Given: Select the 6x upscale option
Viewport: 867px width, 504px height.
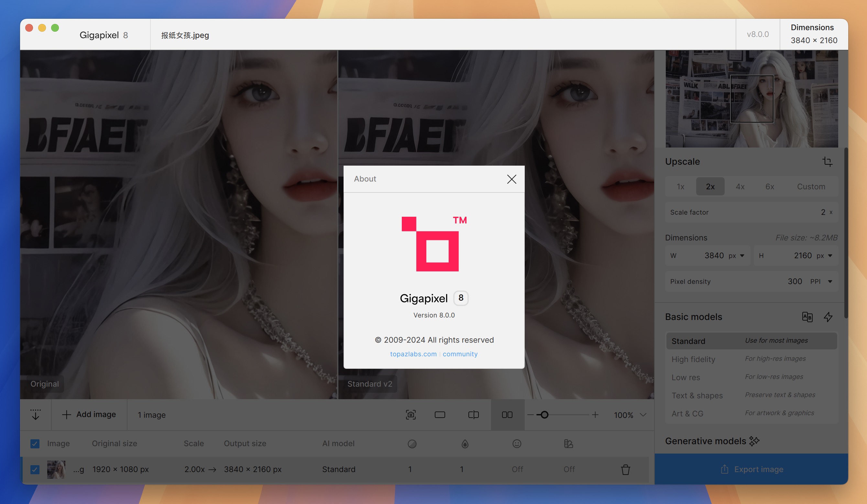Looking at the screenshot, I should pyautogui.click(x=770, y=186).
